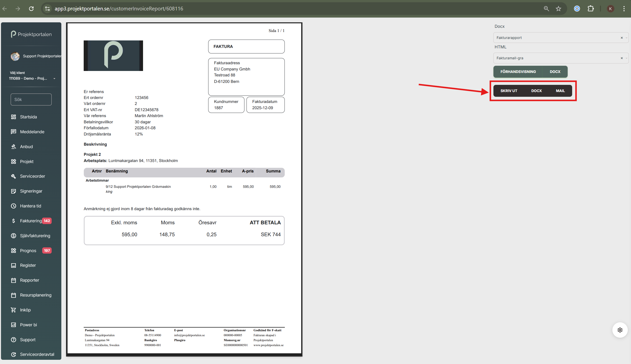Viewport: 631px width, 364px height.
Task: Open Inköp shopping cart icon
Action: point(13,310)
